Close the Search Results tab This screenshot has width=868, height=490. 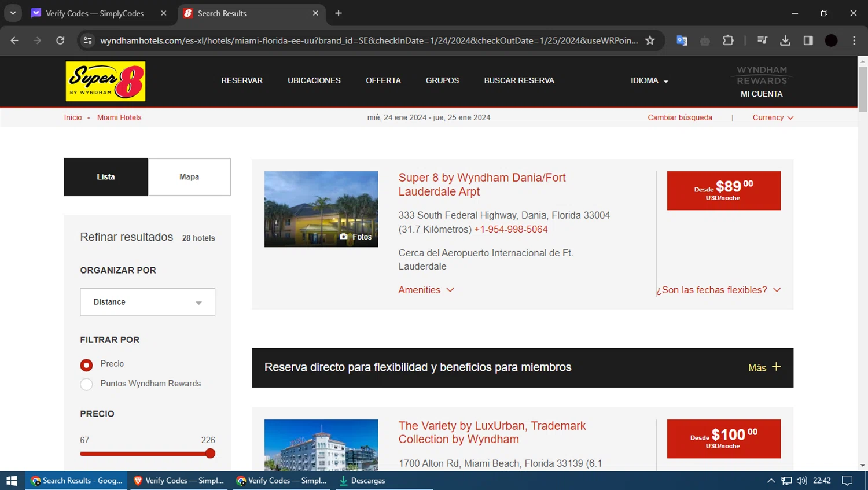(x=315, y=13)
